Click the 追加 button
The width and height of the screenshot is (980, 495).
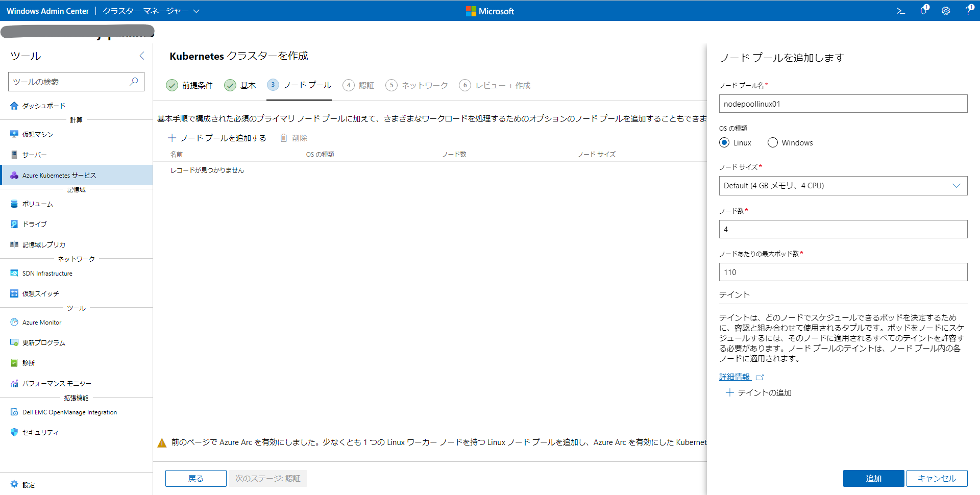874,478
